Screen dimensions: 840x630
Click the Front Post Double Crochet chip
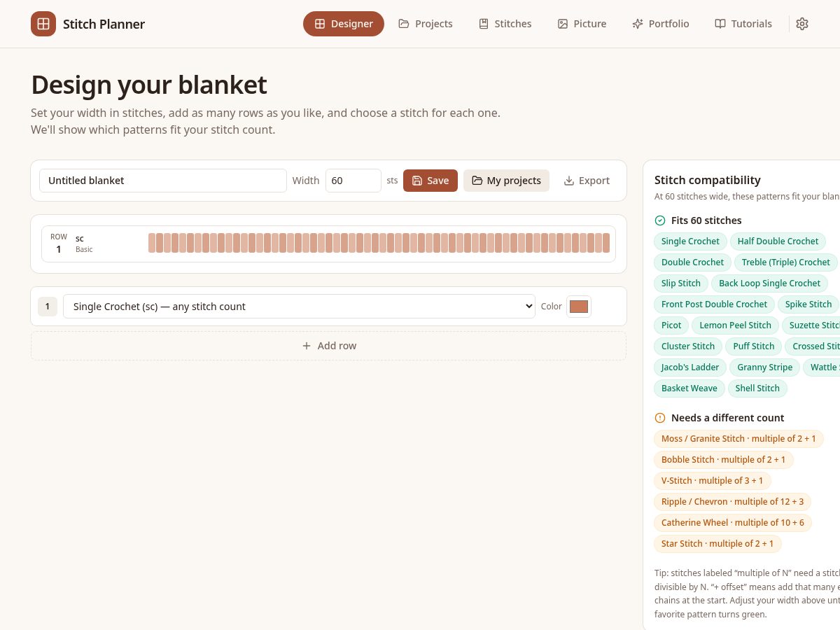(x=714, y=304)
